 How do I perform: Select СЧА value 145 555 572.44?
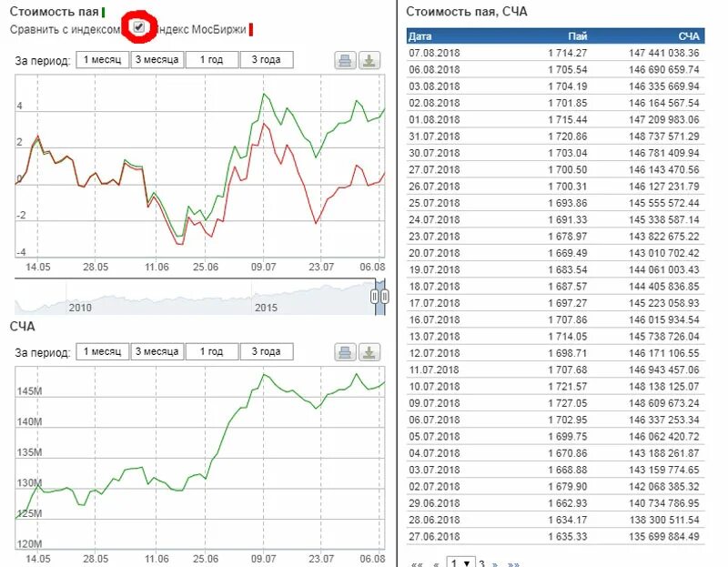664,203
